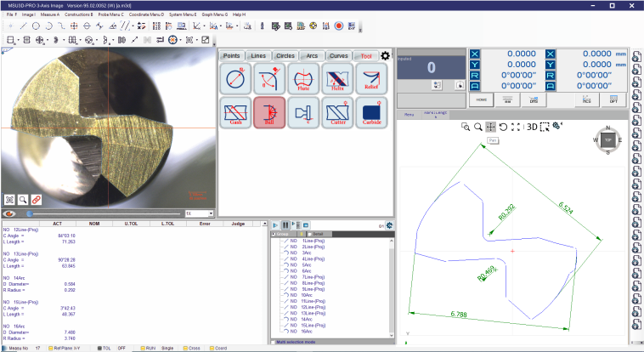Enable Multi selection mode checkbox
The height and width of the screenshot is (352, 644).
click(274, 342)
